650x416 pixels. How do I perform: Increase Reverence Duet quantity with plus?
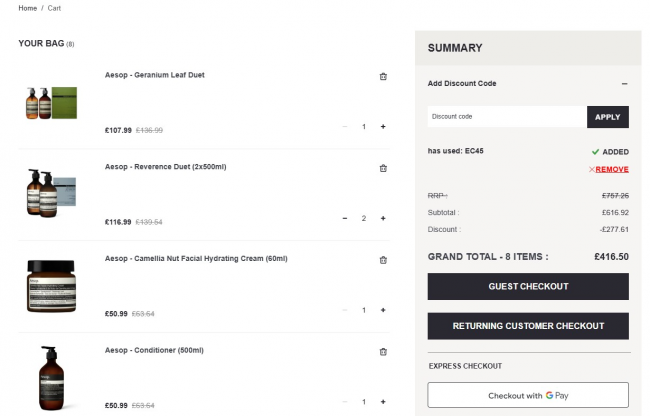click(x=383, y=218)
